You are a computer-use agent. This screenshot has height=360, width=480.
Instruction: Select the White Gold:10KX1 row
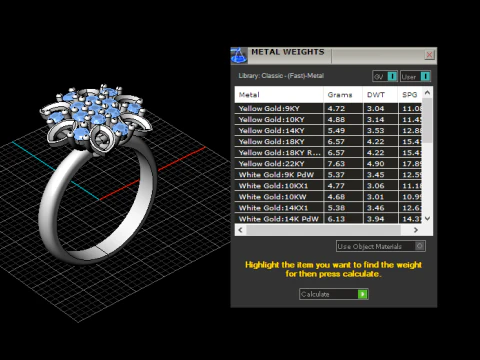(x=328, y=185)
